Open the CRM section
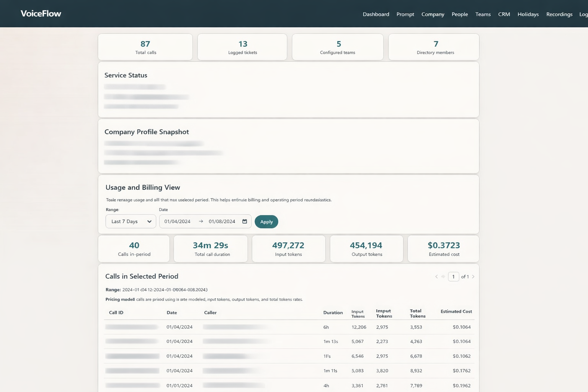The height and width of the screenshot is (392, 588). (504, 14)
